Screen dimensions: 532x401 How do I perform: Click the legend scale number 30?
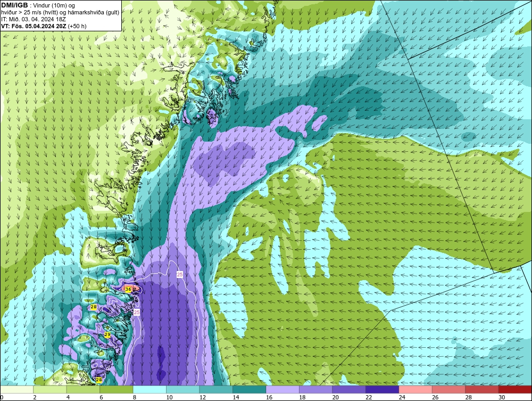(x=502, y=397)
